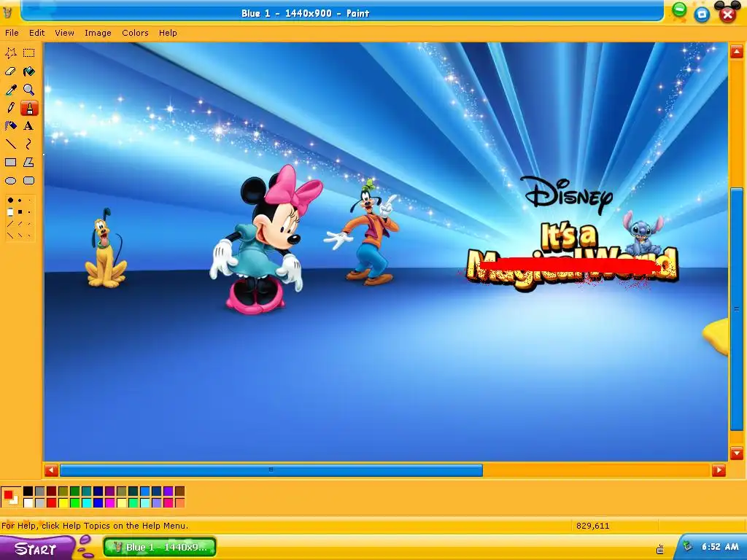Viewport: 747px width, 560px height.
Task: Select the medium round brush shape
Action: (x=20, y=201)
